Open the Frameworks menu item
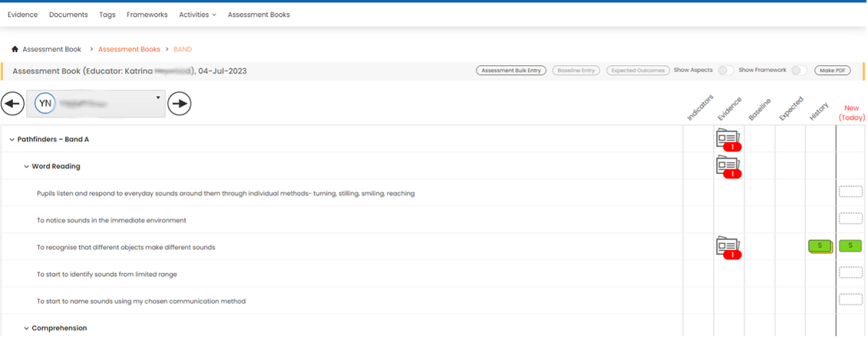Viewport: 868px width, 339px height. coord(147,14)
